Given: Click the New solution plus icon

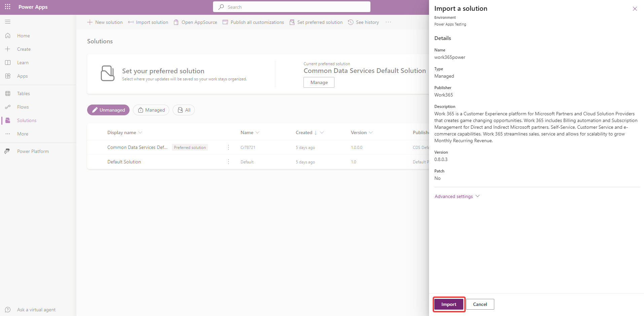Looking at the screenshot, I should point(90,22).
